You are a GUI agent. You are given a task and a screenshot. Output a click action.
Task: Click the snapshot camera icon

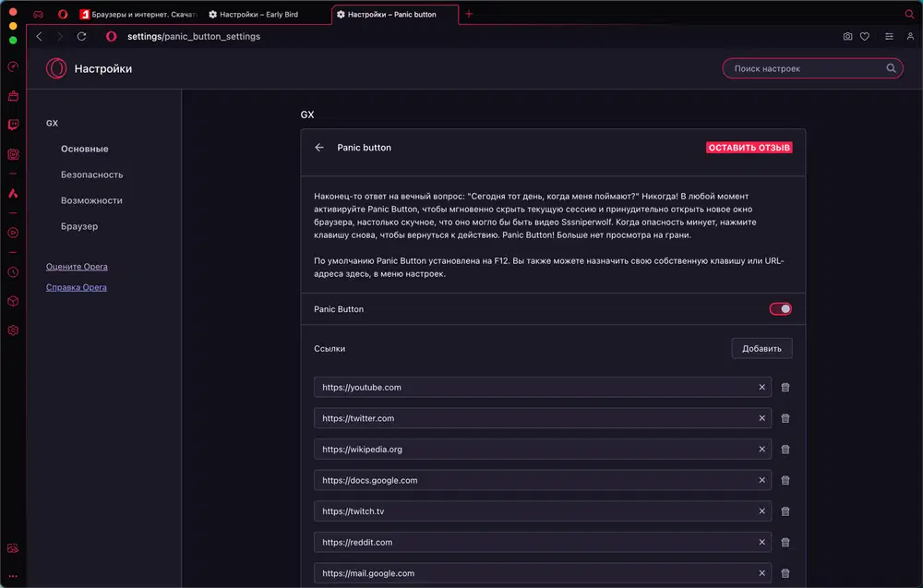tap(847, 37)
